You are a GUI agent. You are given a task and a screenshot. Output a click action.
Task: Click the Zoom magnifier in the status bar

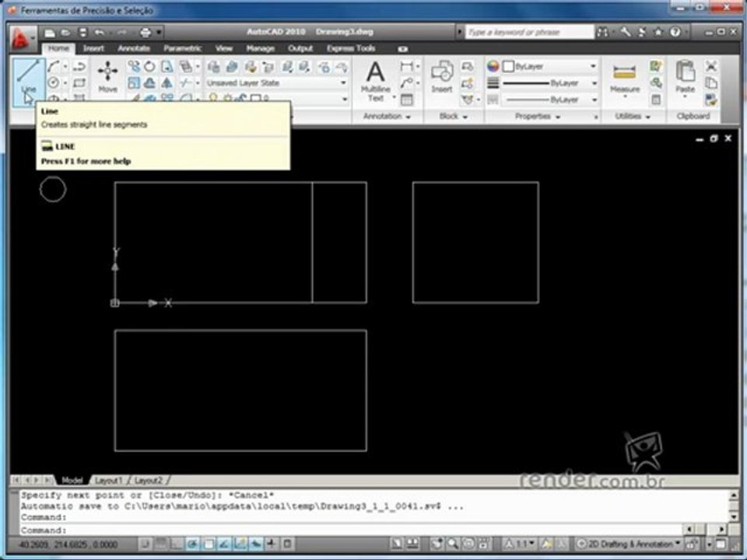click(x=452, y=544)
